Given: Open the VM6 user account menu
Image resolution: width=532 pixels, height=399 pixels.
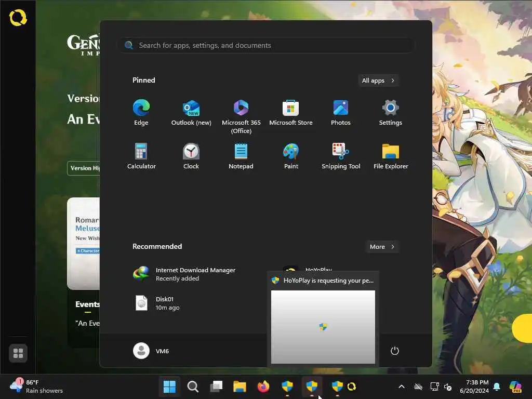Looking at the screenshot, I should (x=151, y=351).
